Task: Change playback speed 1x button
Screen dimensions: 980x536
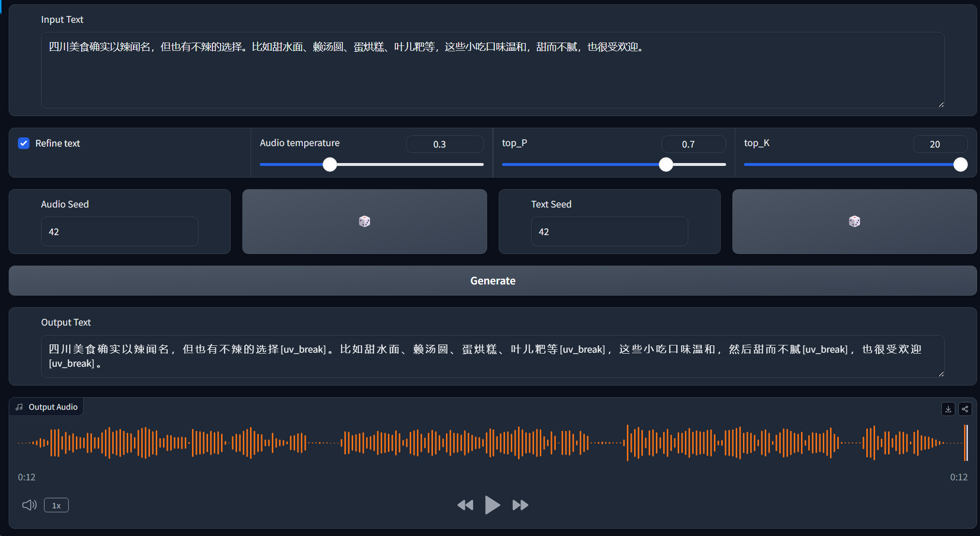Action: tap(56, 505)
